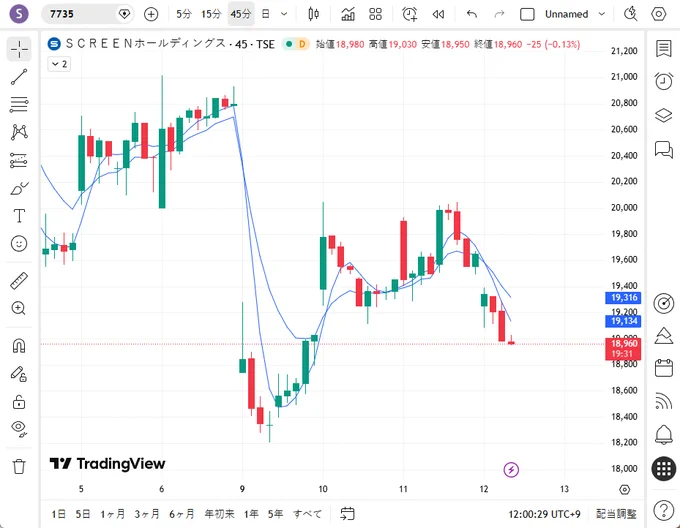Switch to the 15分 interval

(x=211, y=14)
